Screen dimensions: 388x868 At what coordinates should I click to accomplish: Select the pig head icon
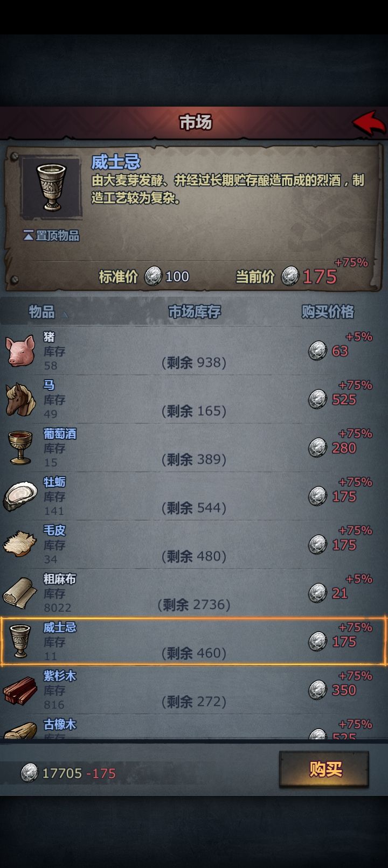[20, 351]
